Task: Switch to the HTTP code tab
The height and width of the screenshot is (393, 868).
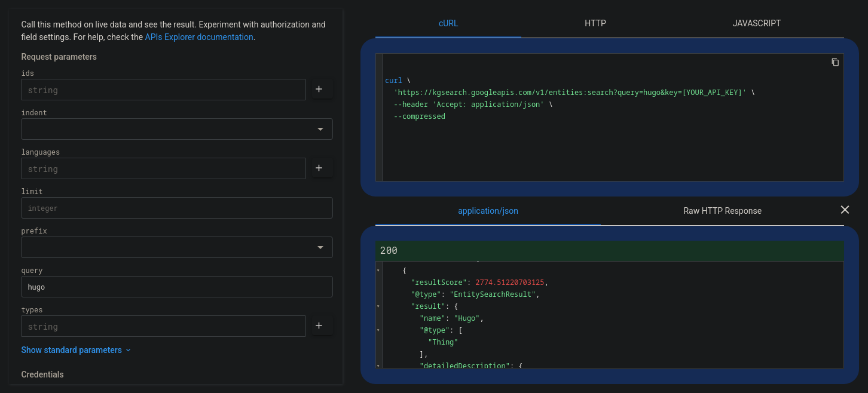Action: (x=595, y=23)
